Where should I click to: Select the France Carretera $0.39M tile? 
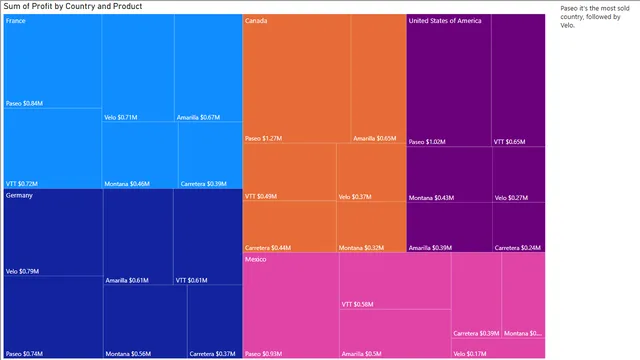211,156
